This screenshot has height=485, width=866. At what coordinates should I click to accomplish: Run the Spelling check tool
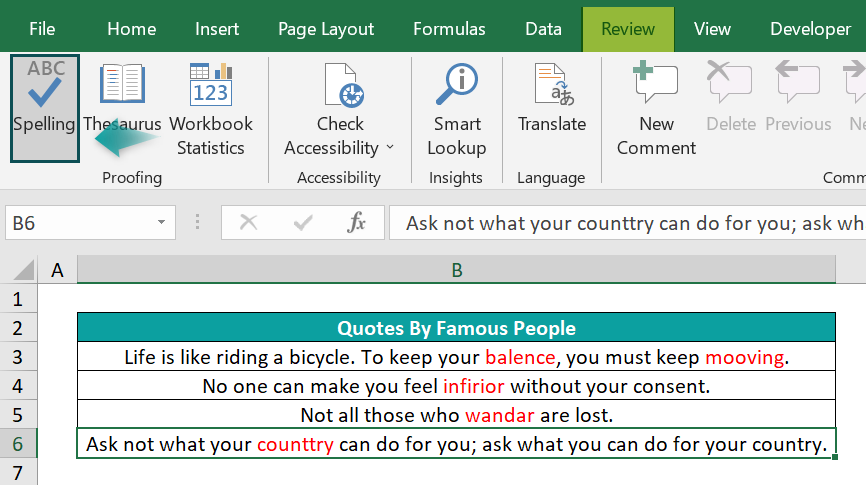click(x=45, y=108)
